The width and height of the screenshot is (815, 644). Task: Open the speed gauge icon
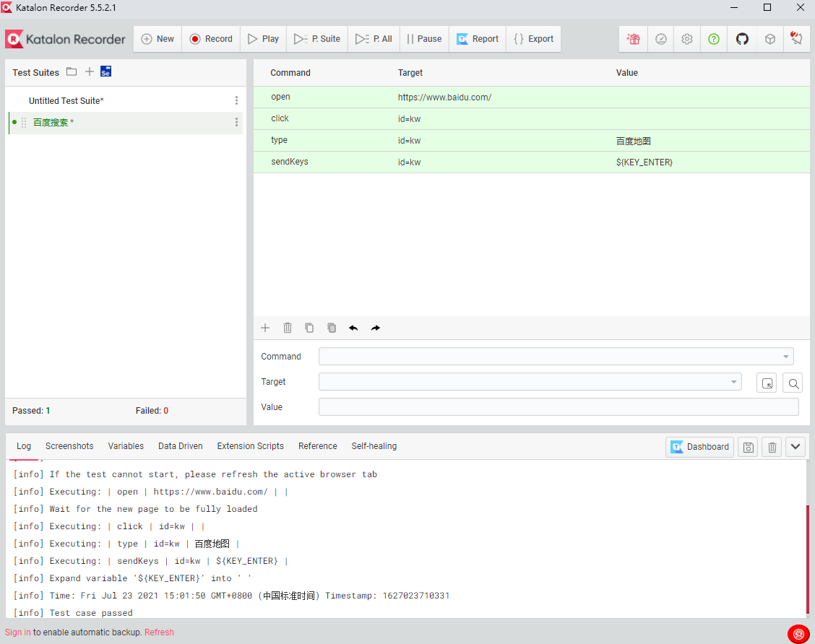[660, 39]
